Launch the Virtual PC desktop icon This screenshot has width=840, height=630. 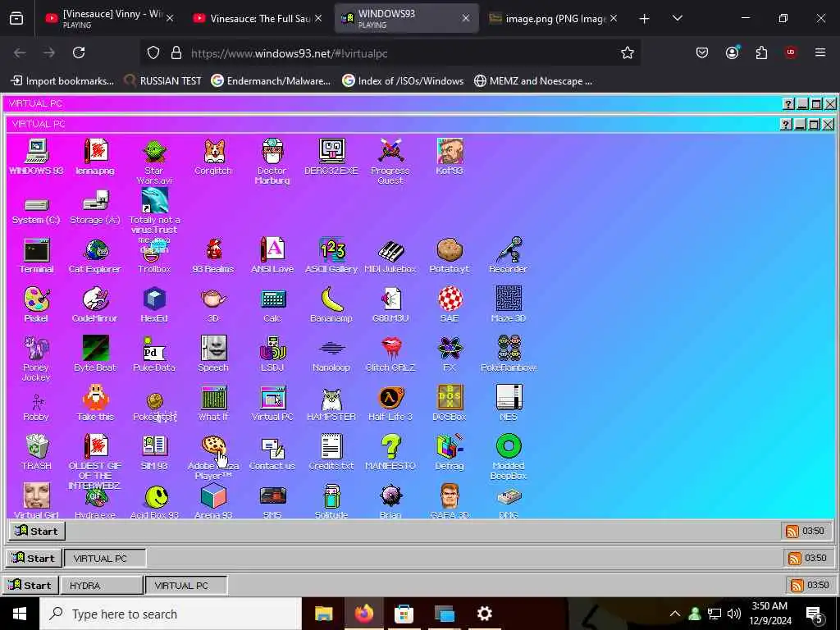click(x=272, y=403)
